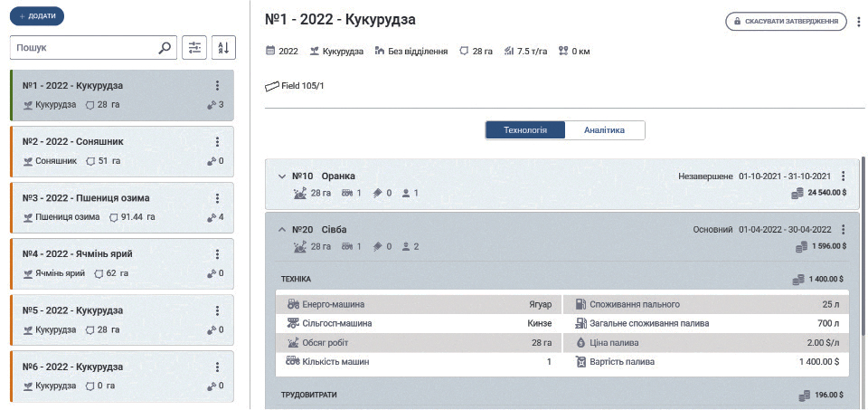Click operations count icon on №1 Кукурудза card
Screen dimensions: 868x410
point(211,104)
